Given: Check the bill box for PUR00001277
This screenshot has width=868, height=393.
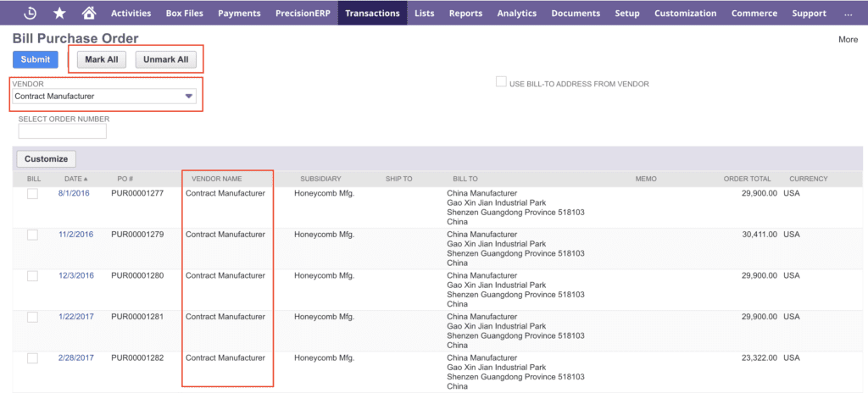Looking at the screenshot, I should coord(32,194).
